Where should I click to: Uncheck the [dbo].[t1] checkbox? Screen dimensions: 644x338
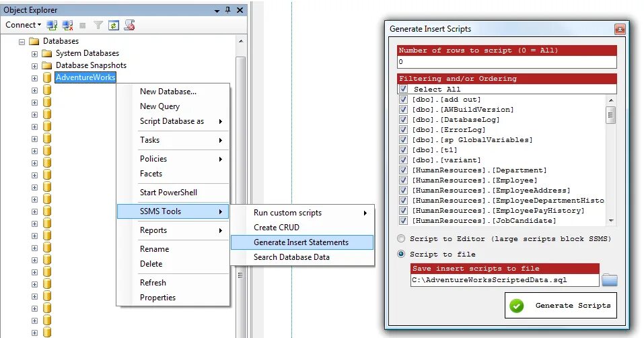point(403,150)
